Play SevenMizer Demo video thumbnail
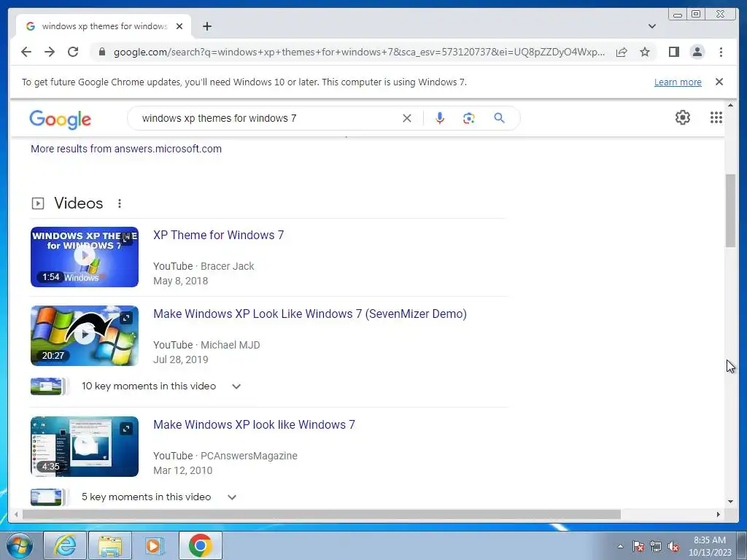747x560 pixels. pyautogui.click(x=85, y=335)
